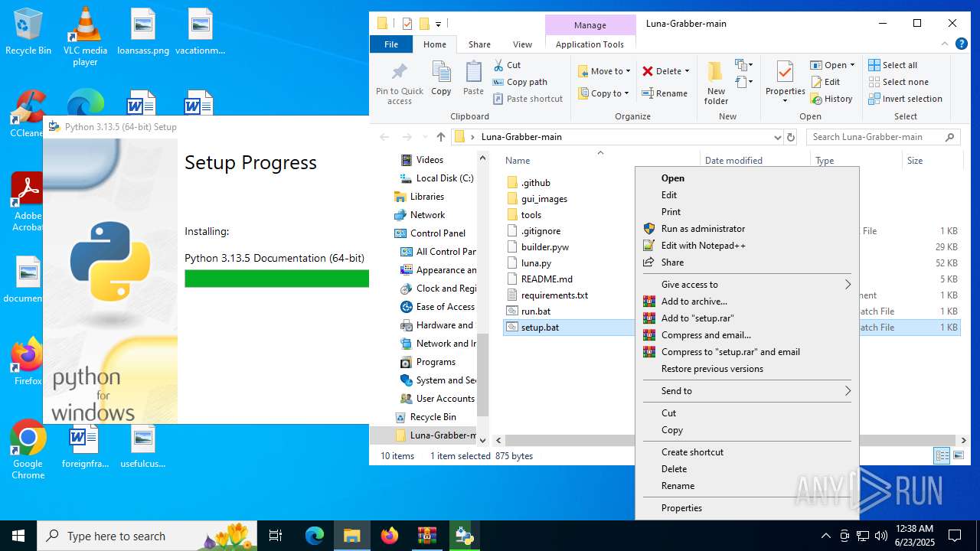Open the File ribbon tab
The image size is (980, 551).
pos(391,44)
